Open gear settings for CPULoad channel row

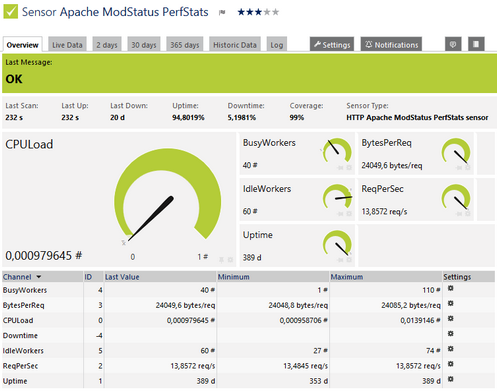point(450,319)
